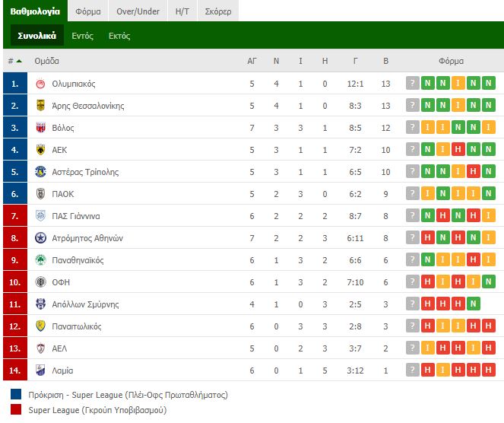The height and width of the screenshot is (423, 504).
Task: Click Ολυμπιακός upcoming match question-mark badge
Action: [x=412, y=84]
